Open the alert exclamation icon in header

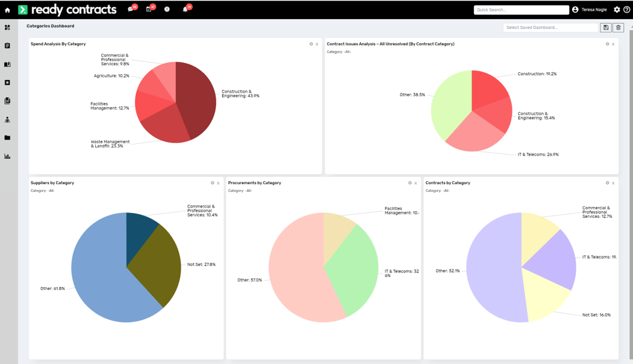pos(167,9)
